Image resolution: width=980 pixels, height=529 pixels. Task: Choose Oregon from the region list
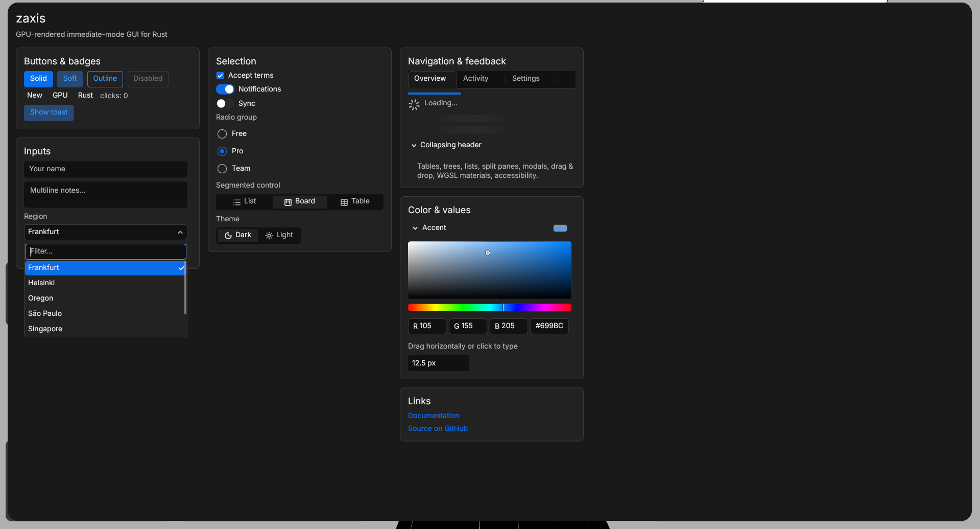105,298
